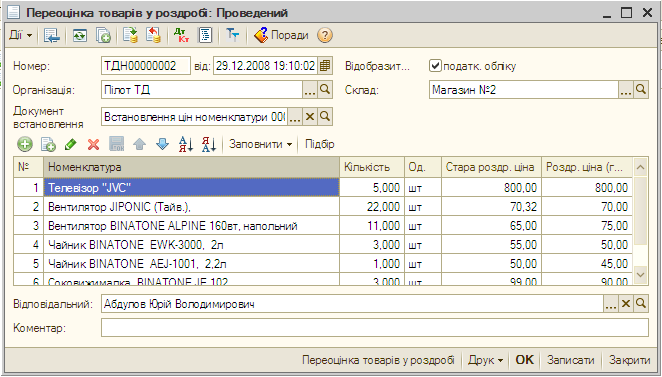Click the quantity cell 22,000
Screen dimensions: 662x377
[x=372, y=206]
